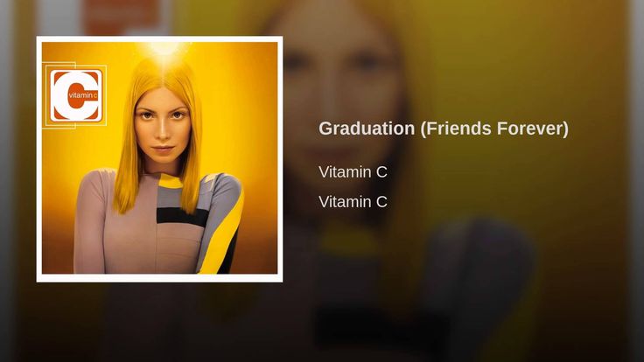Click the Vitamin C album cover thumbnail
The image size is (644, 362).
tap(159, 159)
